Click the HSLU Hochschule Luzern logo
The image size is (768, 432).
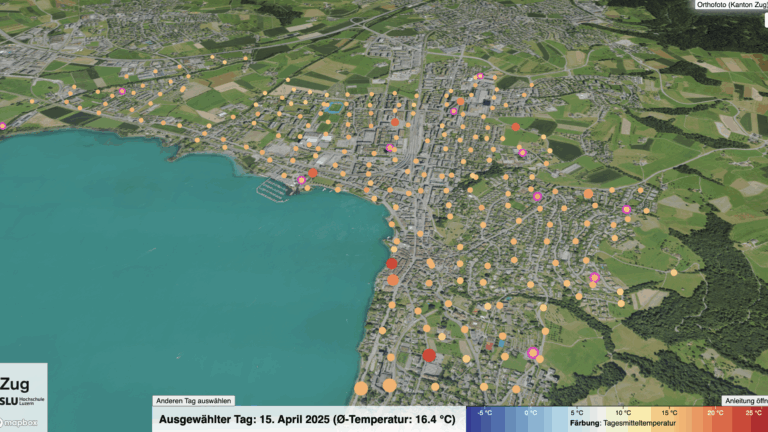click(22, 401)
